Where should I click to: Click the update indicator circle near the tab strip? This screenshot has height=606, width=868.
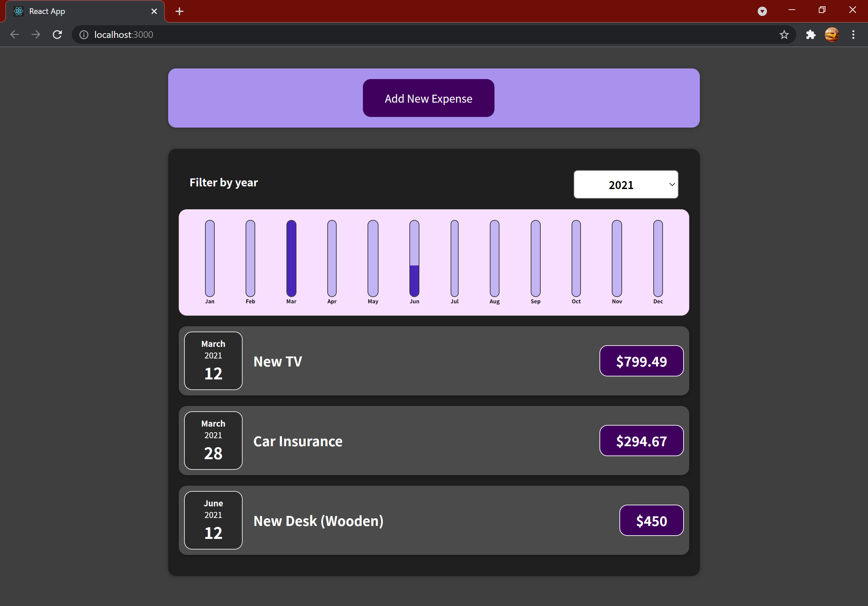762,11
